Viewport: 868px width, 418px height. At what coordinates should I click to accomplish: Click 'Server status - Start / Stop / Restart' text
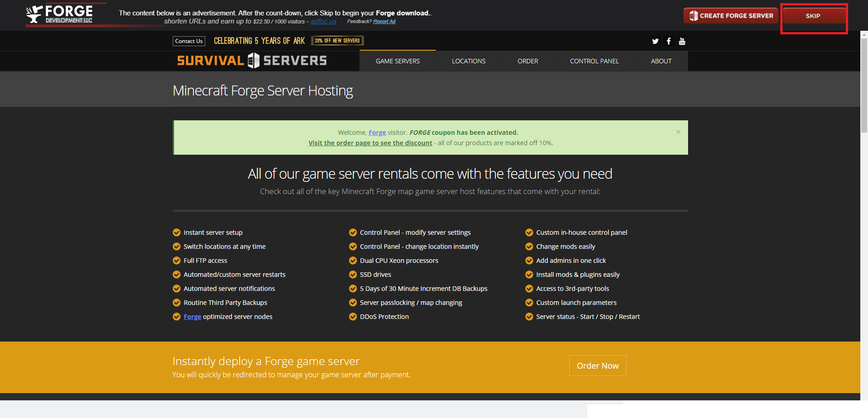pyautogui.click(x=588, y=317)
